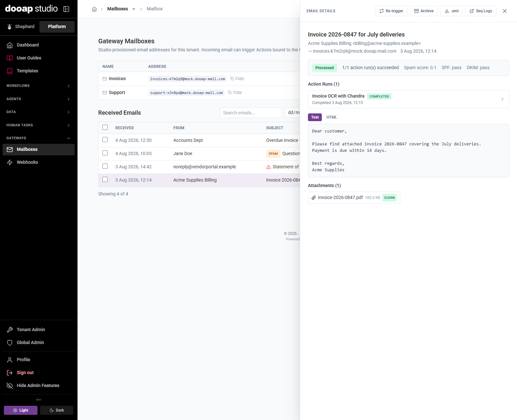Click the invoice PDF attachment

coord(354,198)
